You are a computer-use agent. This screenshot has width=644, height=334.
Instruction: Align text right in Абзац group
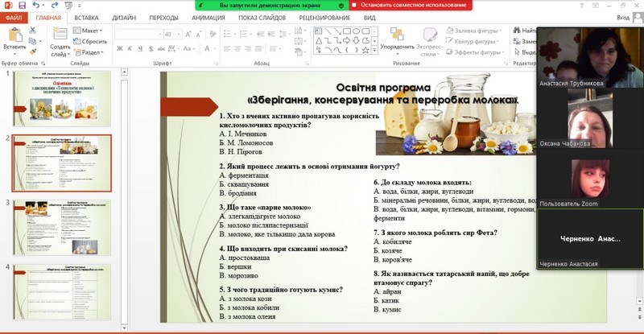click(x=248, y=48)
